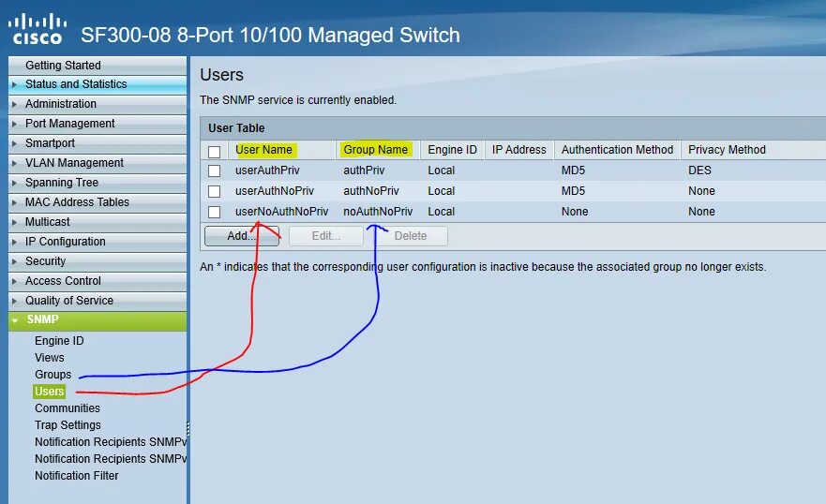Viewport: 826px width, 504px height.
Task: Select Quality of Service in navigation
Action: (x=98, y=301)
